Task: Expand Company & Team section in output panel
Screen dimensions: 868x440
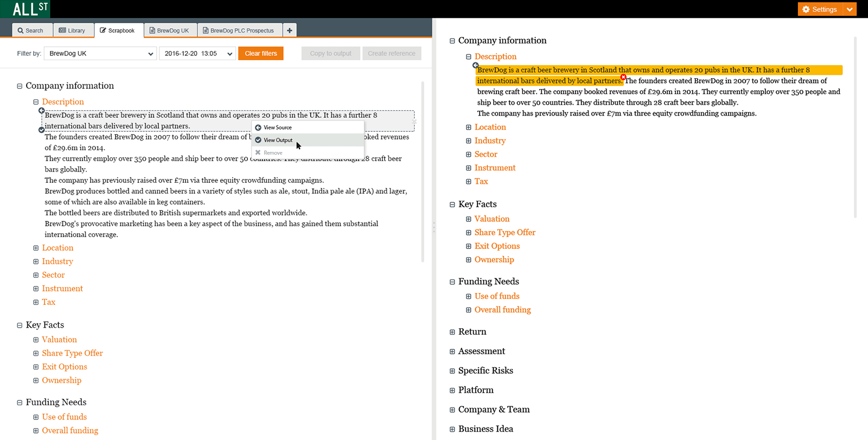Action: [452, 410]
